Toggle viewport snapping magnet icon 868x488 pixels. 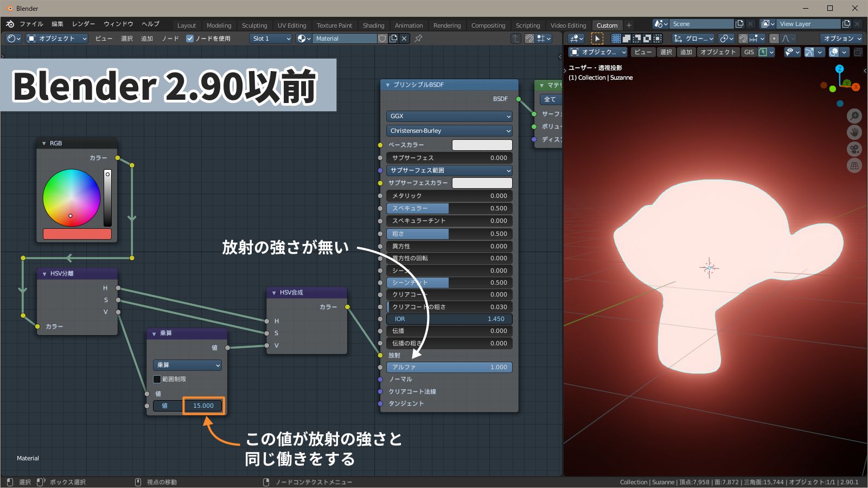743,38
